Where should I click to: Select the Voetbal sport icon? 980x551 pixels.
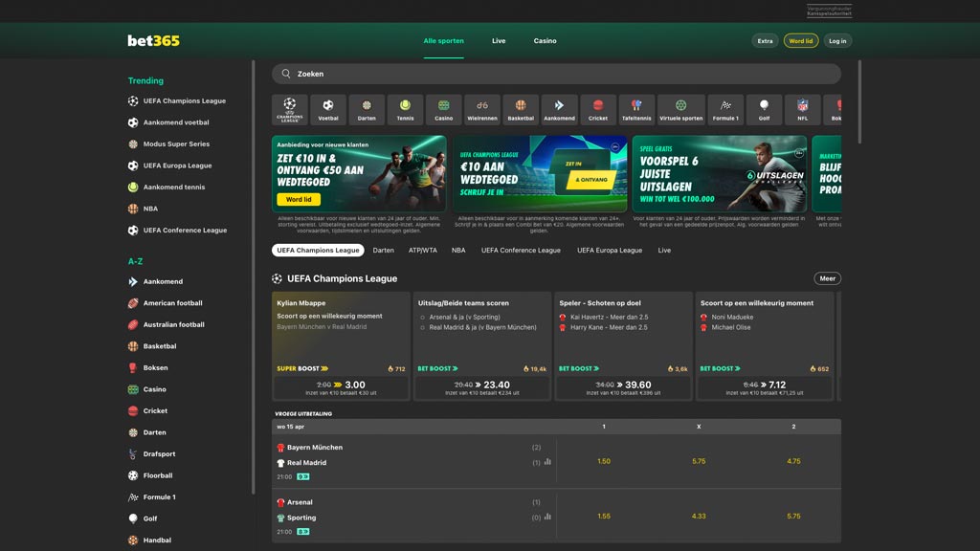coord(326,108)
